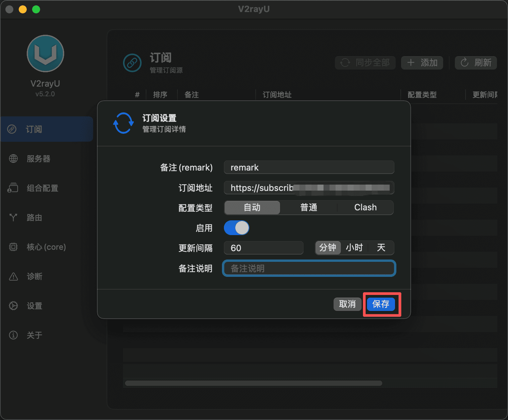Select Clash config type
This screenshot has width=508, height=420.
pos(365,208)
